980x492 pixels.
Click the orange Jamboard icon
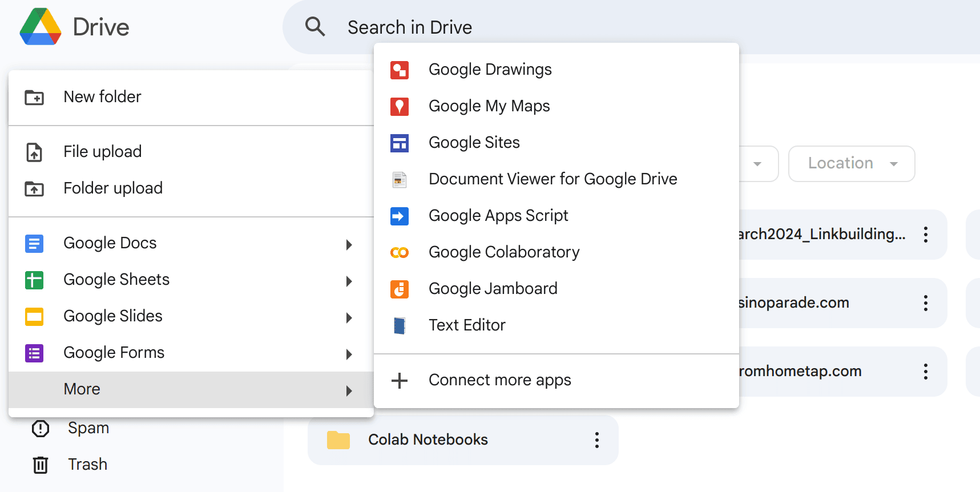400,289
